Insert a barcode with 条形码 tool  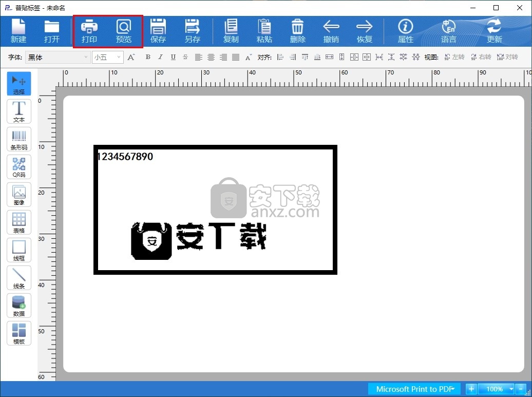pyautogui.click(x=19, y=139)
